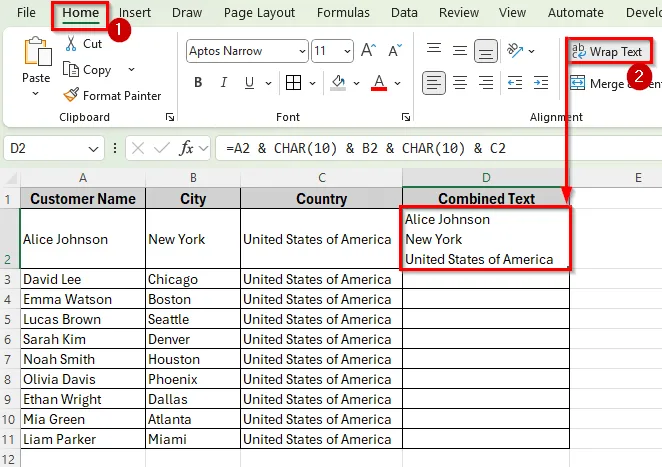Image resolution: width=662 pixels, height=467 pixels.
Task: Middle align cell content
Action: click(460, 51)
